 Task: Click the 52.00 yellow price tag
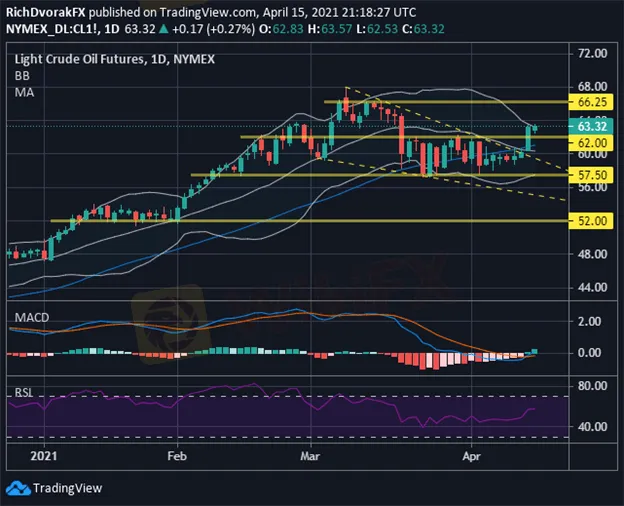click(594, 220)
